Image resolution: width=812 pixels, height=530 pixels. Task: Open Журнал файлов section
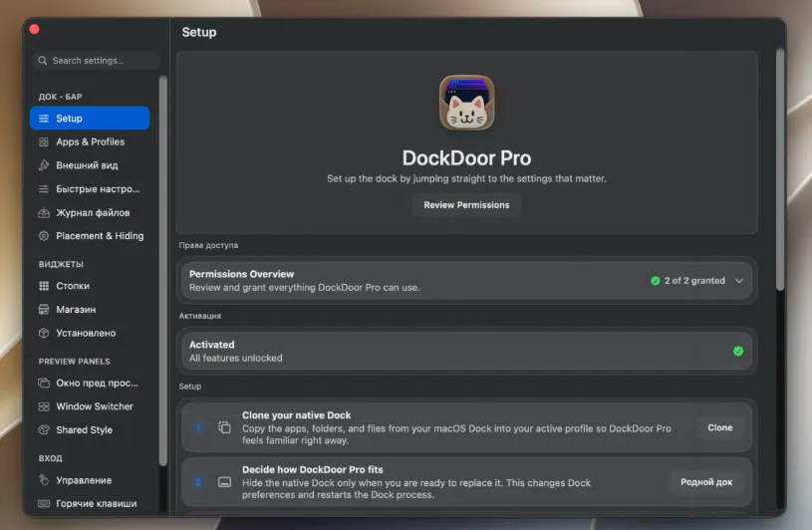pos(90,213)
